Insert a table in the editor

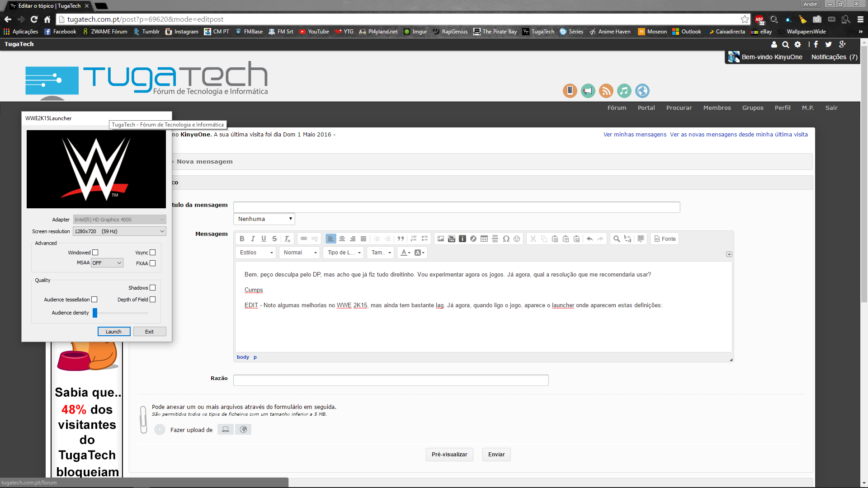[x=484, y=239]
